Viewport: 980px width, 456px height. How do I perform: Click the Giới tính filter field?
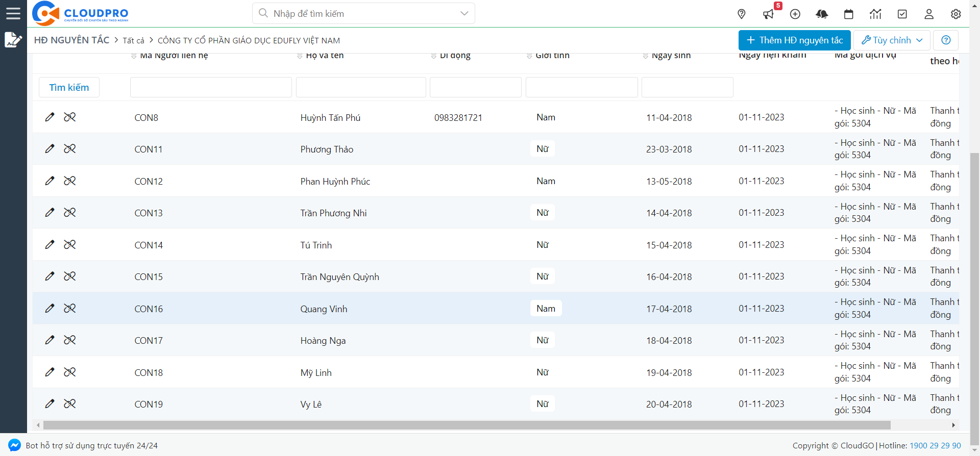click(x=582, y=87)
